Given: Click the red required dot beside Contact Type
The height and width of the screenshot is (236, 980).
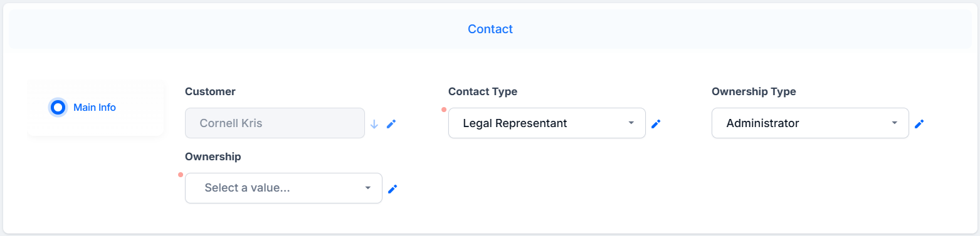Looking at the screenshot, I should [x=444, y=110].
